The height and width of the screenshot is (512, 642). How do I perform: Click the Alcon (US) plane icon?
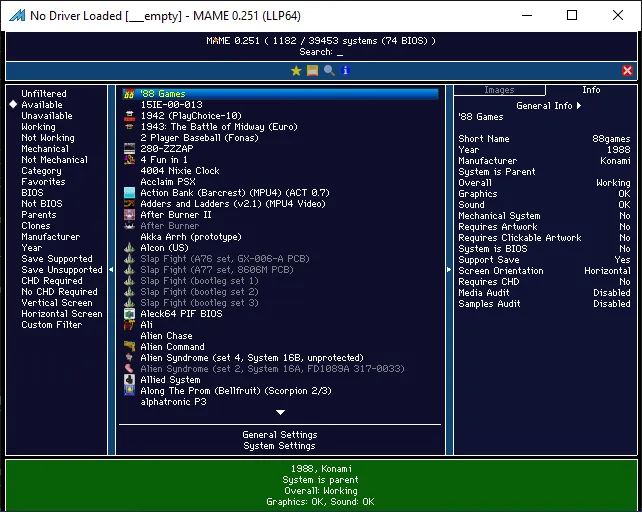tap(129, 248)
